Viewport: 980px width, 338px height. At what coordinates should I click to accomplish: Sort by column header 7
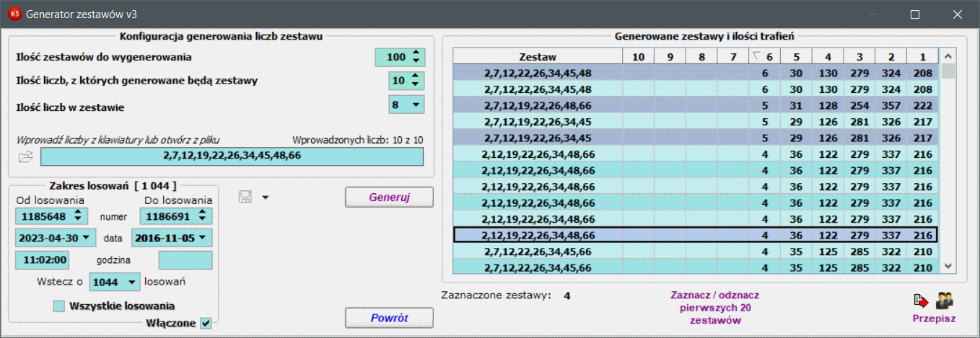[733, 56]
